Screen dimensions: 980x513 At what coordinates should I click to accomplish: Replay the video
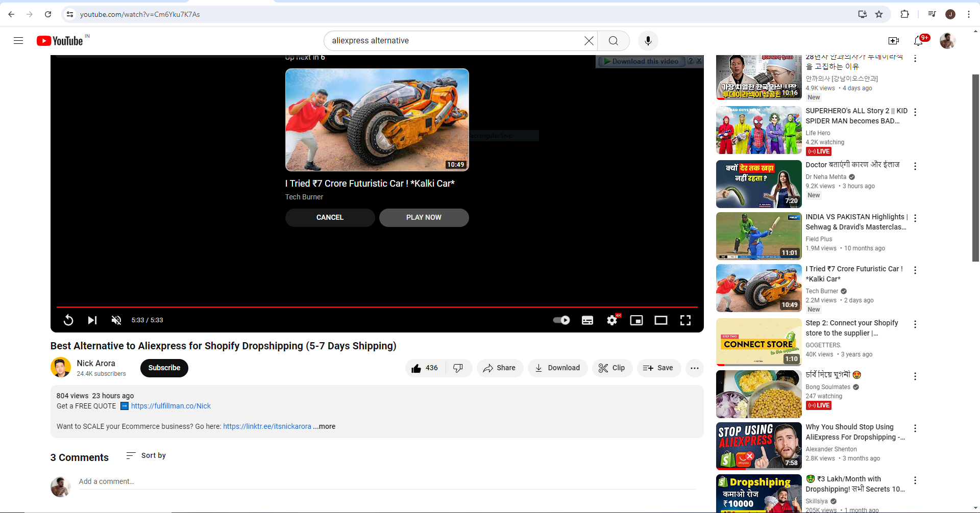point(68,320)
